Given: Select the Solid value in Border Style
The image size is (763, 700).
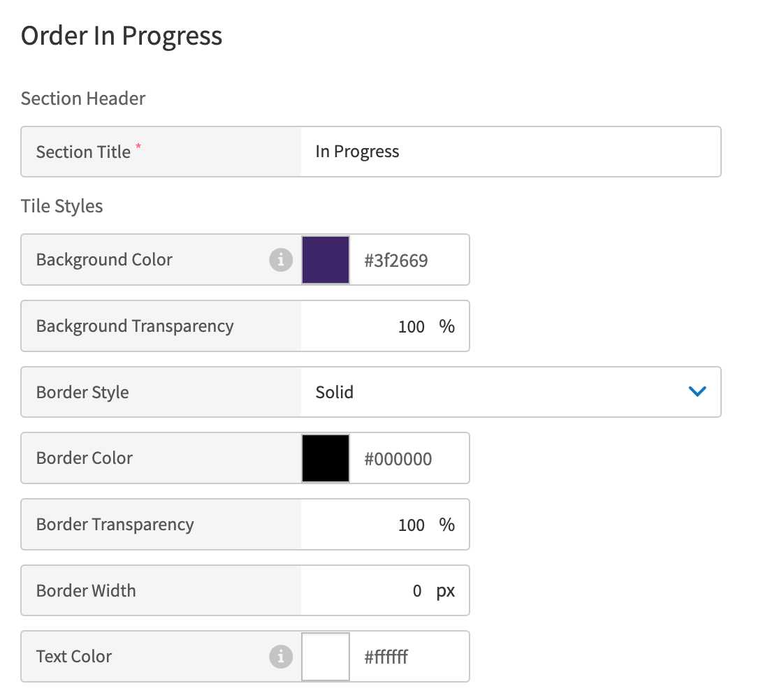Looking at the screenshot, I should coord(334,392).
